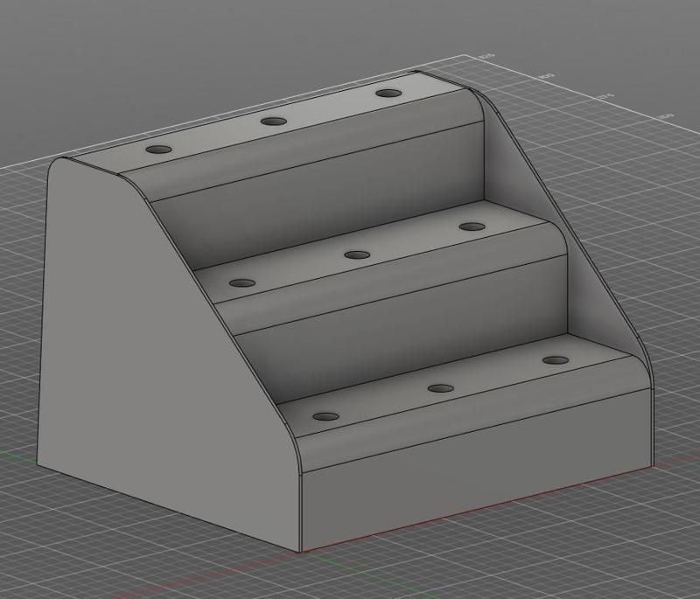Pick the left hole on the middle step
Image resolution: width=700 pixels, height=599 pixels.
point(242,283)
